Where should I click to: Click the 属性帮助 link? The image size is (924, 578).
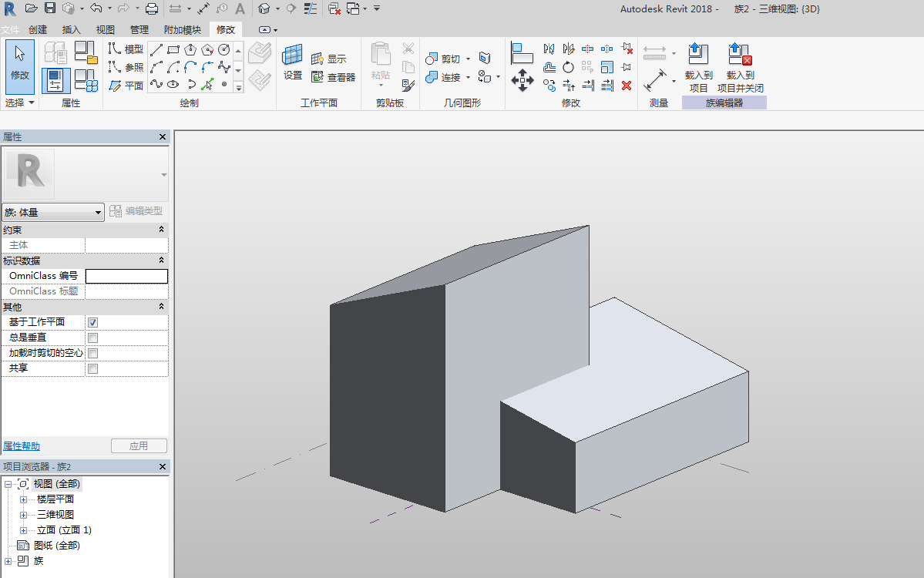(22, 446)
